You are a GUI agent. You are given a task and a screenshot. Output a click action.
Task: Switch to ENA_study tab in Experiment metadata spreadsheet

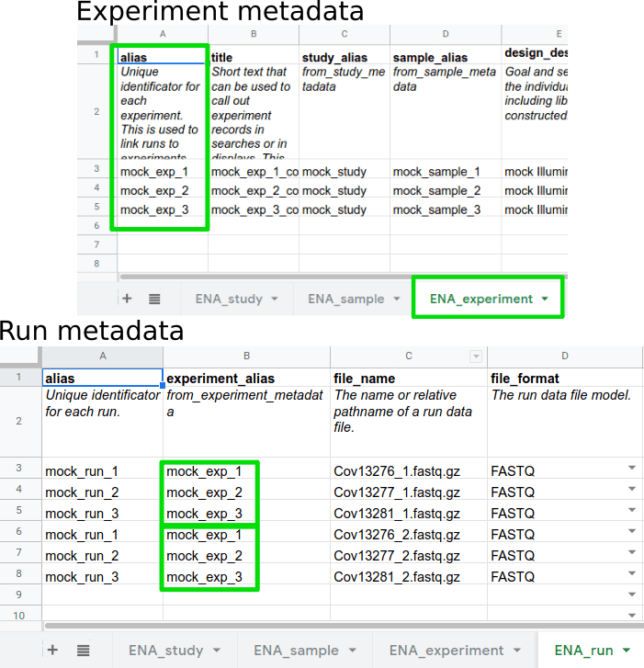pos(228,299)
